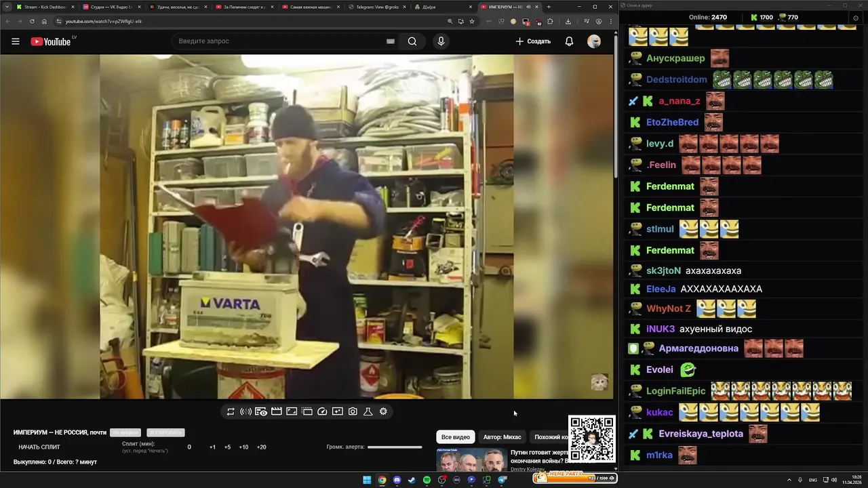Click the sound waves icon in the player toolbar
The height and width of the screenshot is (488, 868).
pyautogui.click(x=245, y=411)
